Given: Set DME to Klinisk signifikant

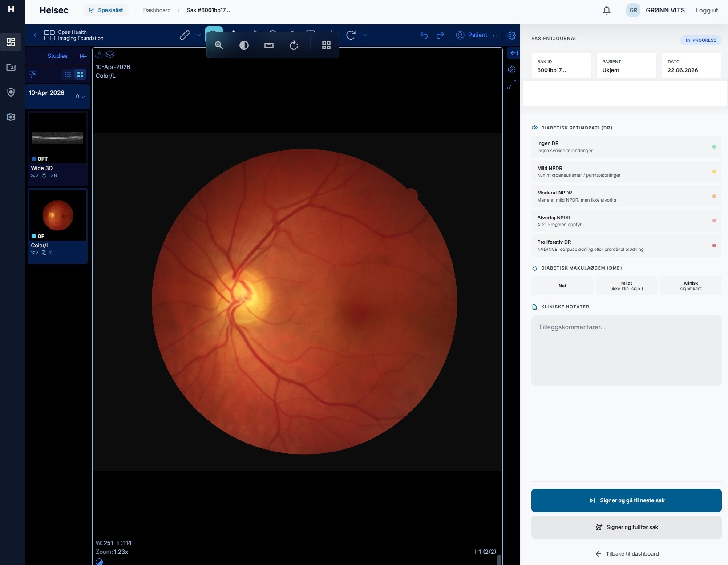Looking at the screenshot, I should pos(691,286).
